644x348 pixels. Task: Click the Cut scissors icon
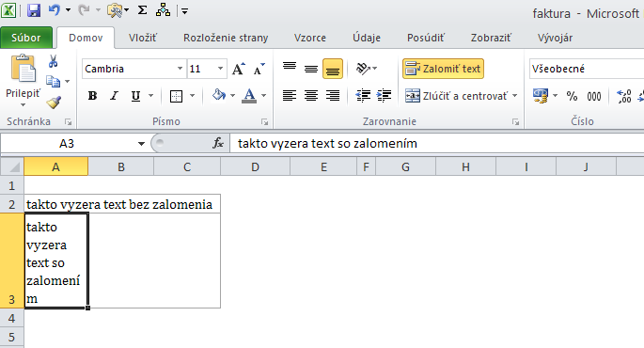(x=53, y=61)
